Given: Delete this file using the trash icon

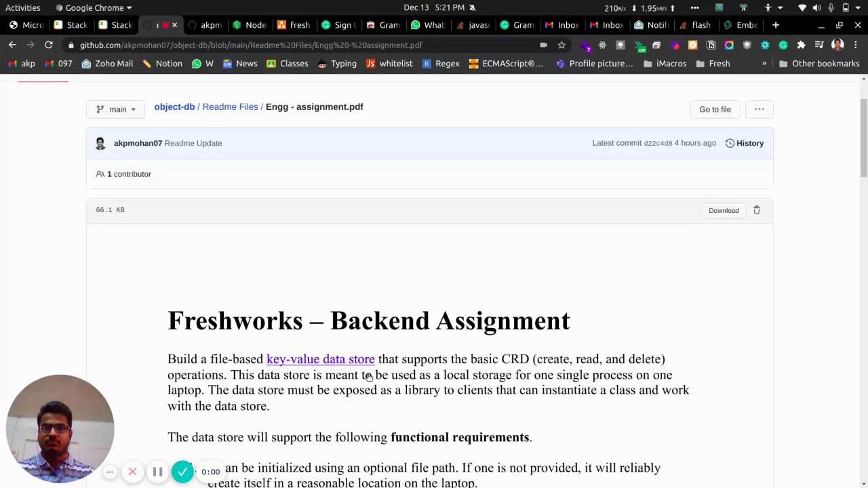Looking at the screenshot, I should (757, 210).
